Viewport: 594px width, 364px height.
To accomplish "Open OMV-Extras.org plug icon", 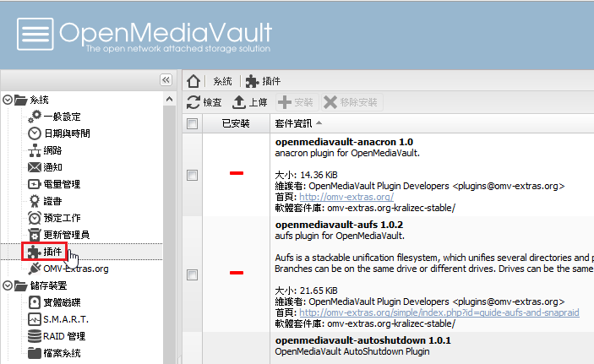I will coord(35,269).
